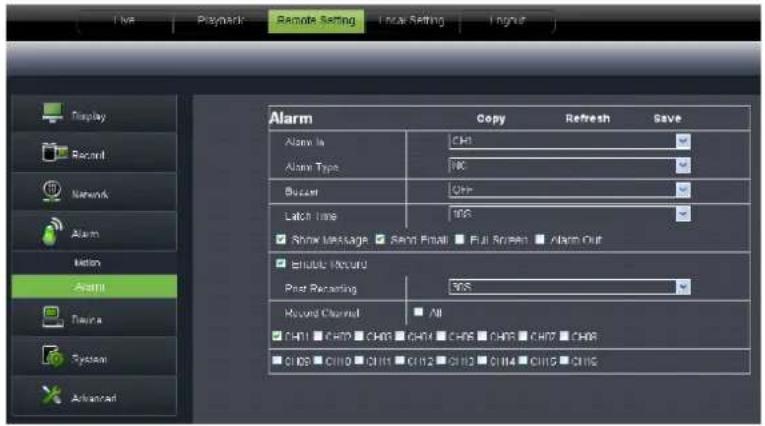Open the Record camera icon
This screenshot has width=765, height=426.
[54, 152]
